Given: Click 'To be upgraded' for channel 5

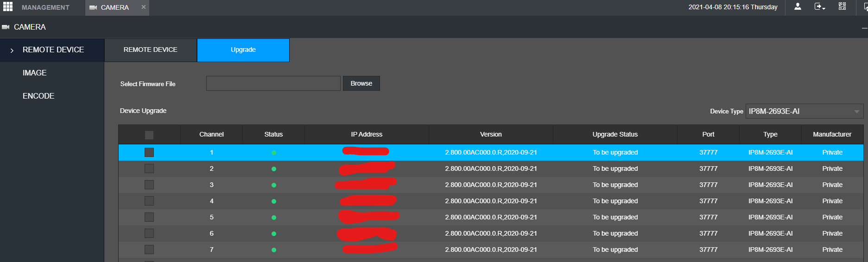Looking at the screenshot, I should tap(615, 217).
